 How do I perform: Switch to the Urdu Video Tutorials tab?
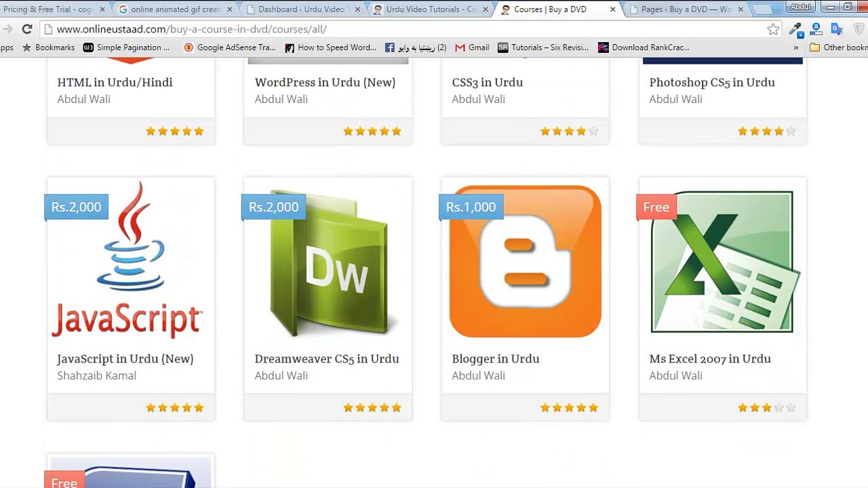point(429,9)
